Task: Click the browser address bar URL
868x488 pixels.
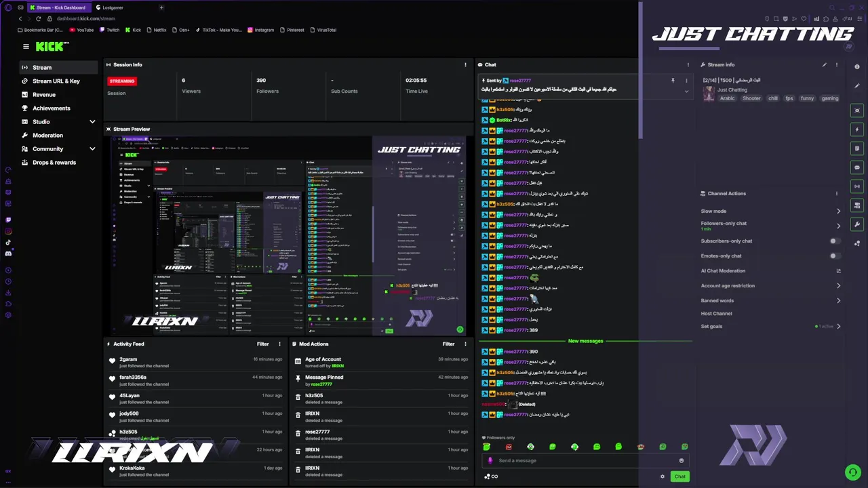Action: coord(86,18)
